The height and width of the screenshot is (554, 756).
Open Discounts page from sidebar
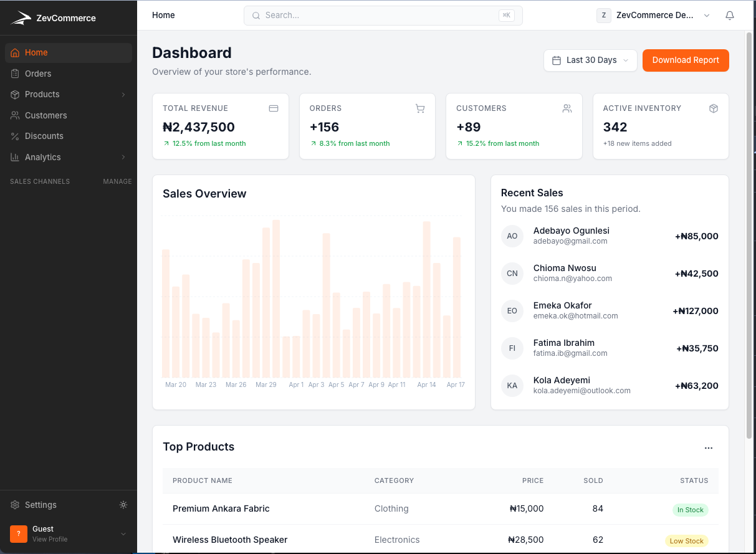pos(69,136)
